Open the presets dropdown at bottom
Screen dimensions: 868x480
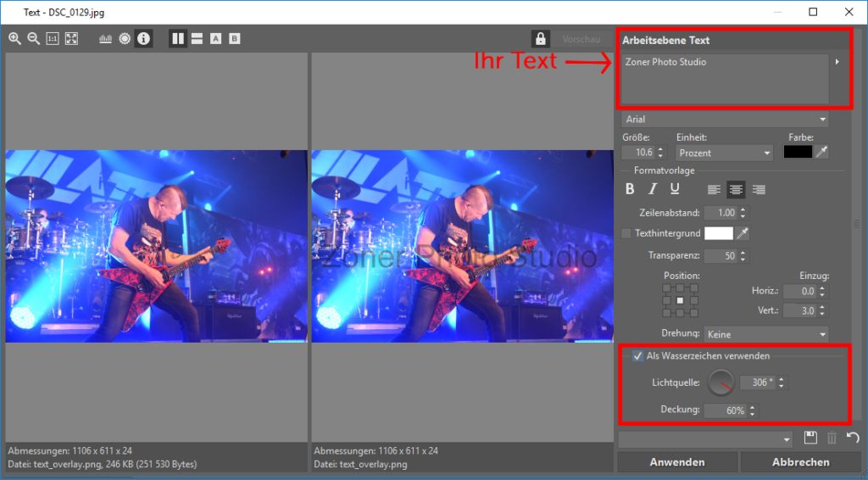pos(706,439)
